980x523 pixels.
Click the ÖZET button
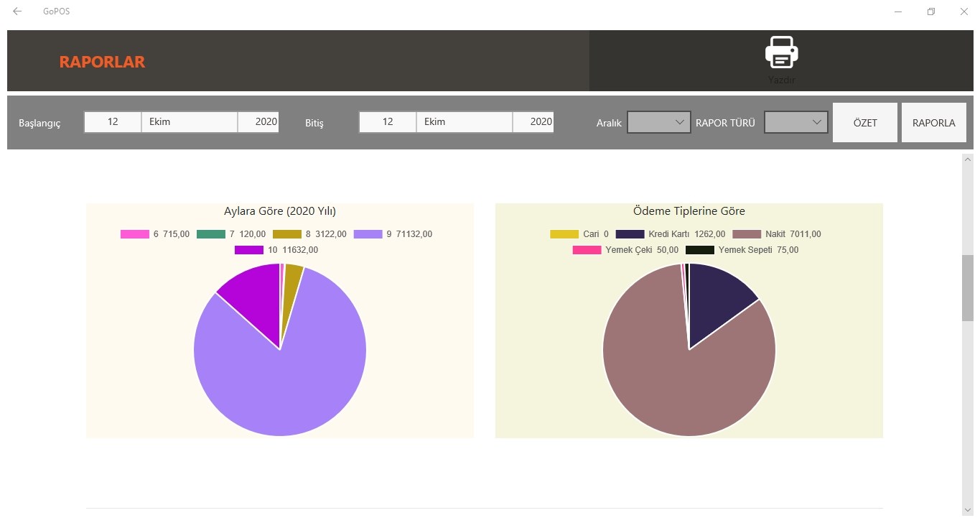click(x=865, y=123)
